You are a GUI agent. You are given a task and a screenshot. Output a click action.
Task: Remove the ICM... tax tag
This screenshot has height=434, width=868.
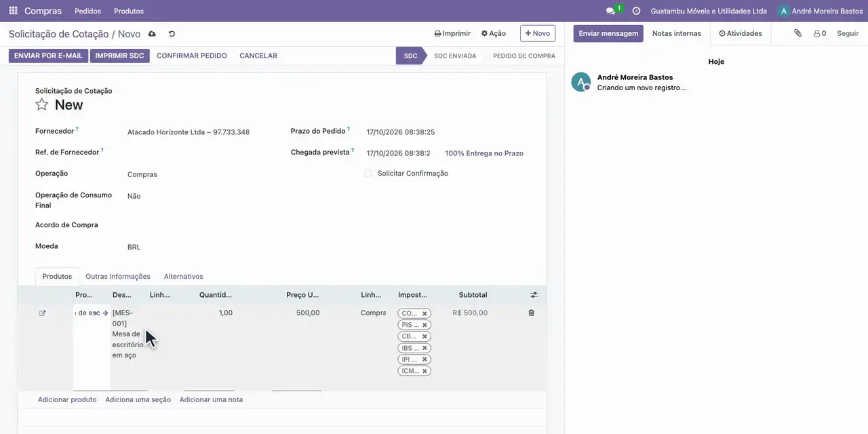tap(425, 371)
